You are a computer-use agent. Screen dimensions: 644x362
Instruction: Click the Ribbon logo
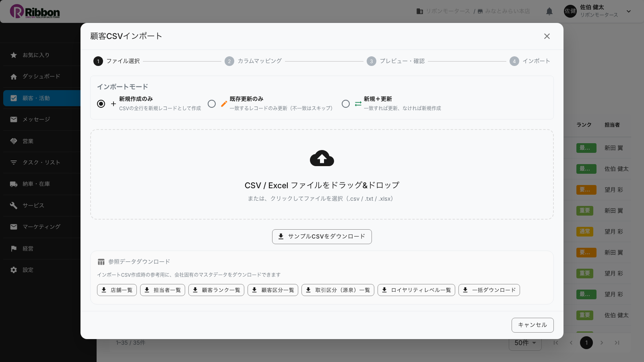[x=35, y=11]
